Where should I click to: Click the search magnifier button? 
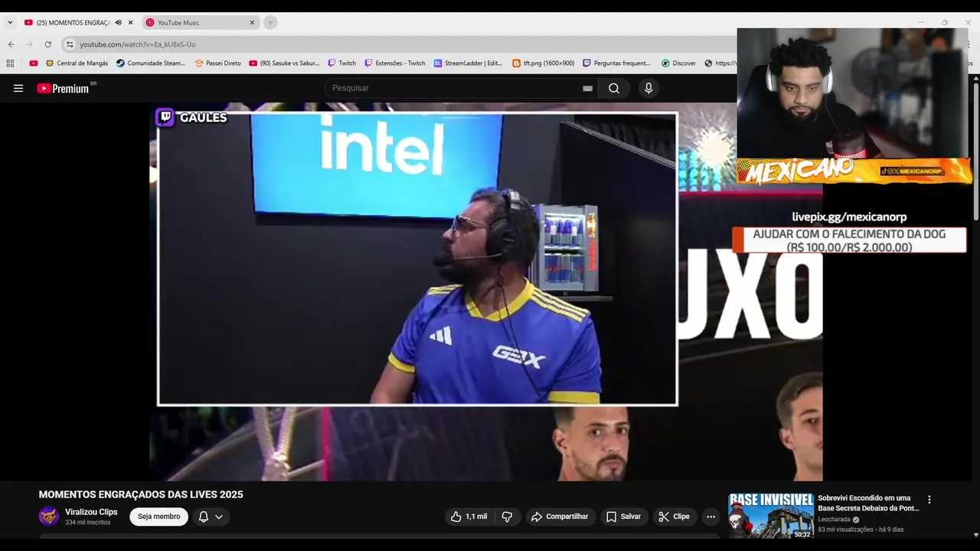point(614,88)
